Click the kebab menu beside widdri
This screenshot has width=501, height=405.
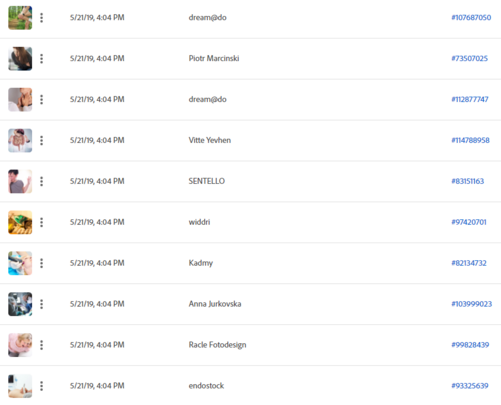[x=42, y=222]
